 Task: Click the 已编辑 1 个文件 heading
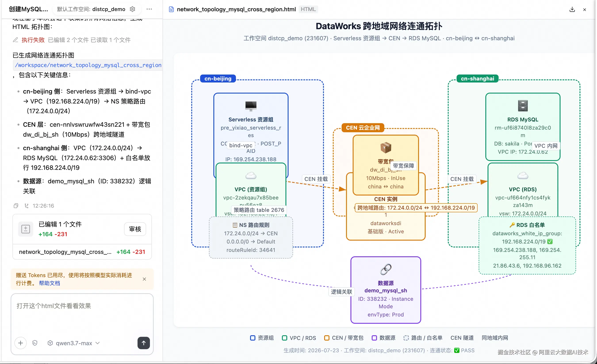click(60, 224)
